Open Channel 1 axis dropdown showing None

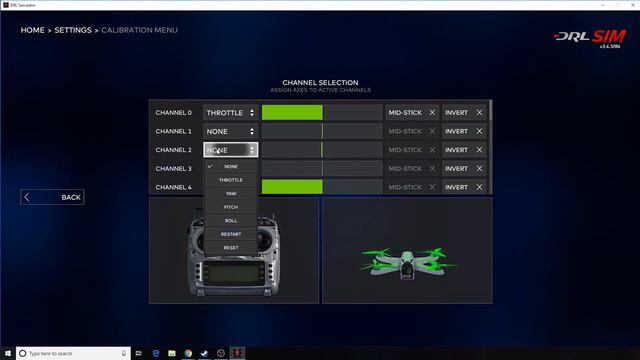click(x=230, y=131)
